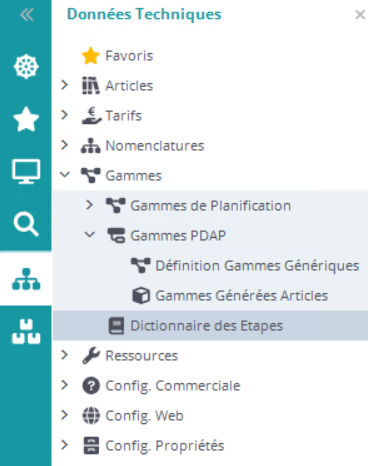Collapse sidebar with double-chevron icon
The height and width of the screenshot is (466, 368).
tap(26, 15)
